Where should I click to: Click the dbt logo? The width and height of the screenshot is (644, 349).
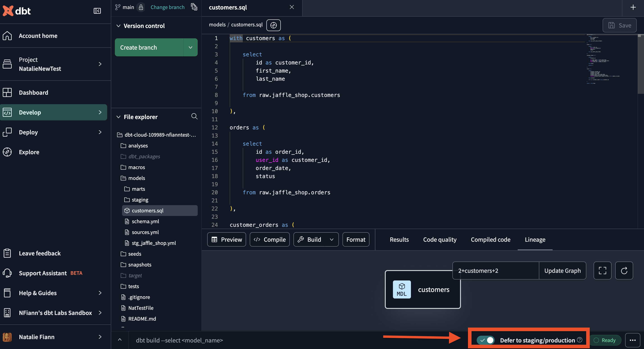coord(16,11)
